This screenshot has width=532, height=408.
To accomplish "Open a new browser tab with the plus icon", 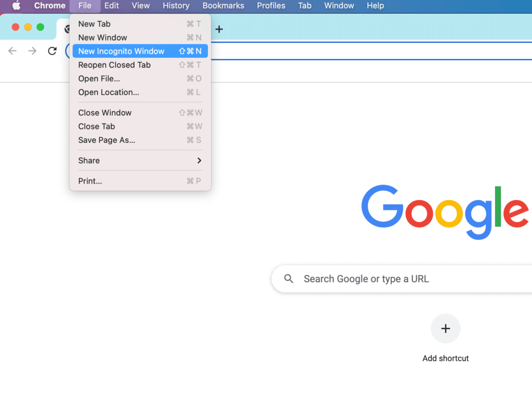I will 219,29.
